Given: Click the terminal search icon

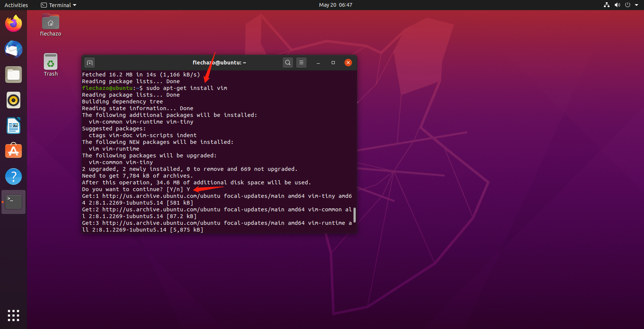Looking at the screenshot, I should 288,63.
